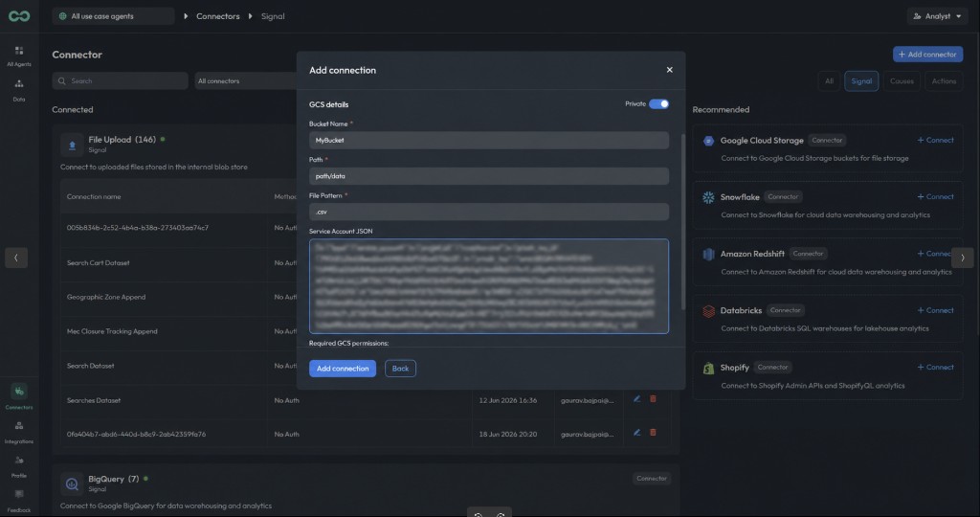Open Connectors in sidebar
The width and height of the screenshot is (980, 517).
point(19,397)
